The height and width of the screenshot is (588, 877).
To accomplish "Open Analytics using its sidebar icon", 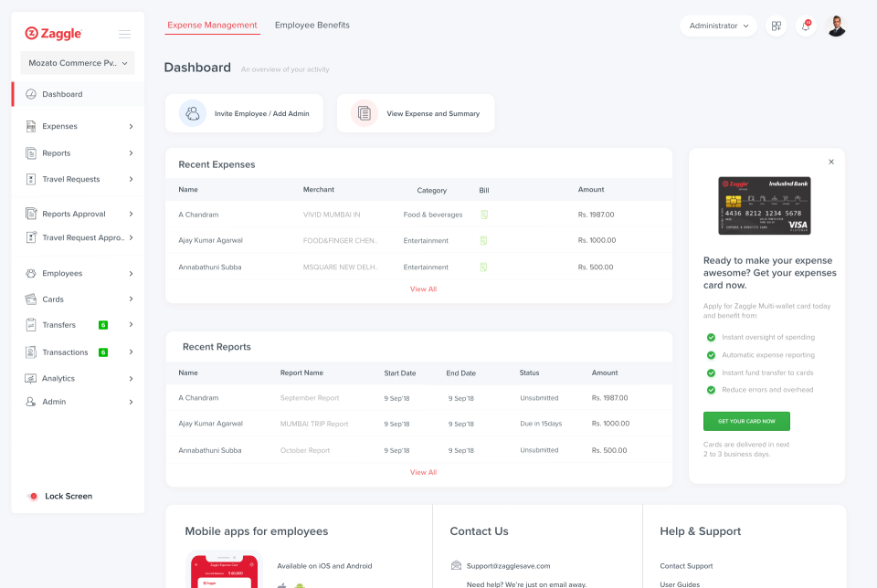I will coord(30,378).
